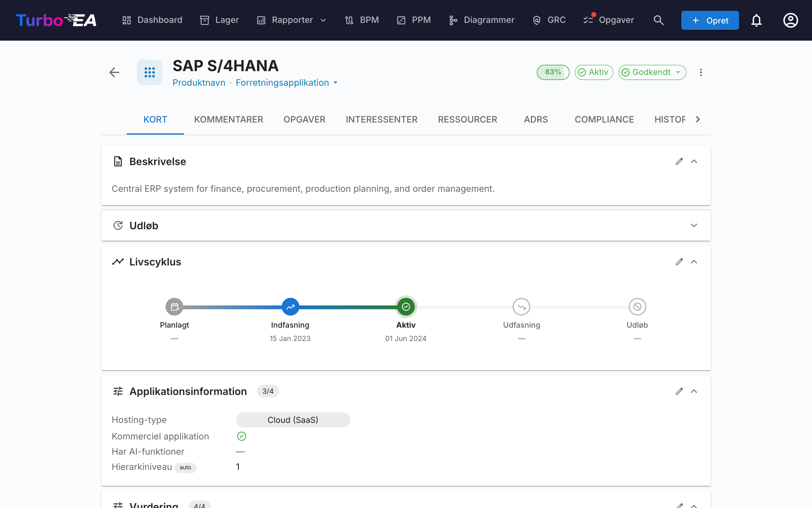Edit the Vurdering section with pencil
This screenshot has width=812, height=508.
(679, 505)
